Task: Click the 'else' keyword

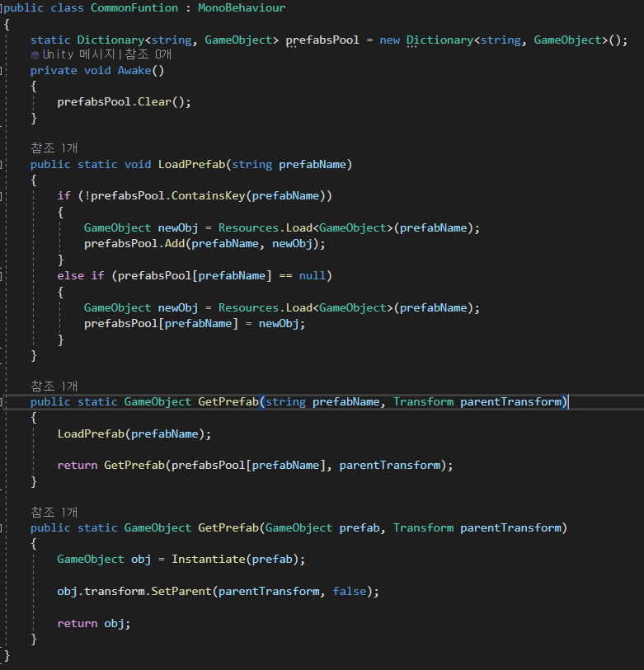Action: [71, 275]
